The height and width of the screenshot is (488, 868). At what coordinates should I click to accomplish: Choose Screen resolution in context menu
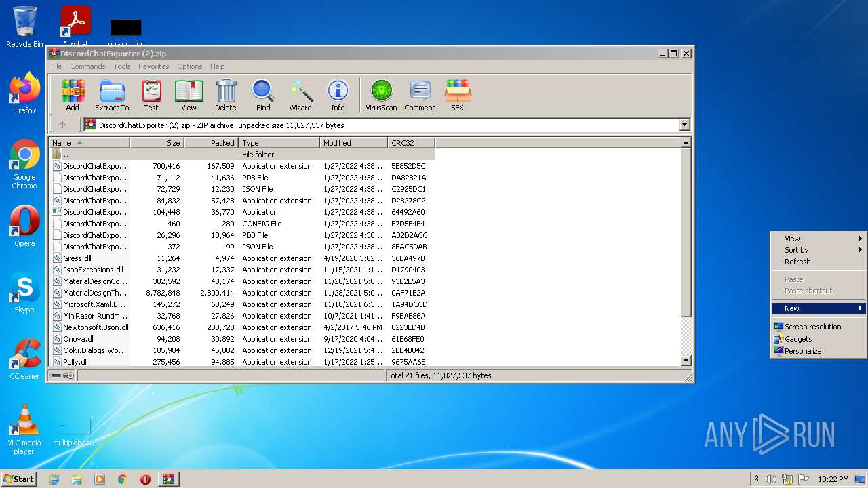pos(818,327)
